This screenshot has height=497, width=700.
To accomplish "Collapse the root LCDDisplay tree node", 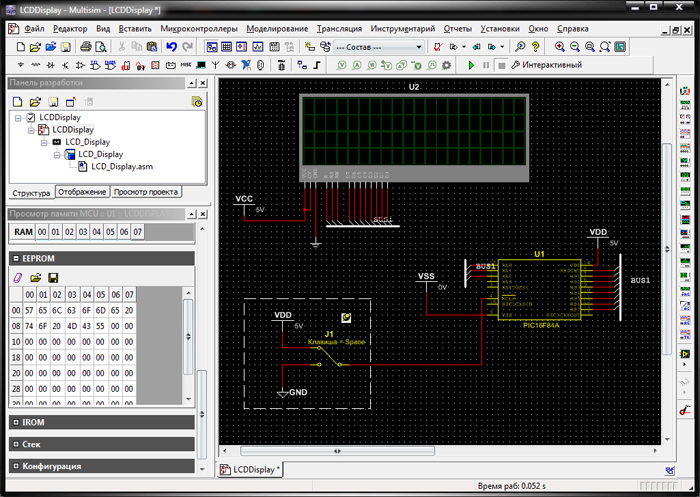I will coord(18,118).
